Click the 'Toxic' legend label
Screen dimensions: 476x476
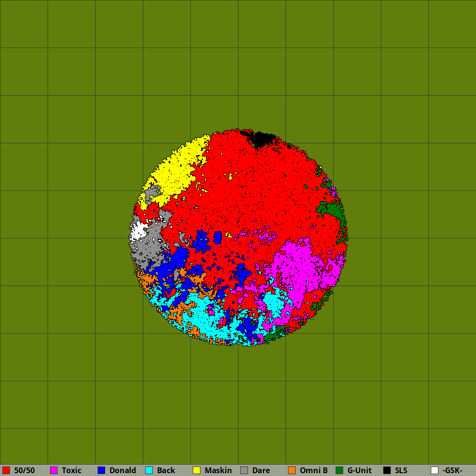coord(71,470)
